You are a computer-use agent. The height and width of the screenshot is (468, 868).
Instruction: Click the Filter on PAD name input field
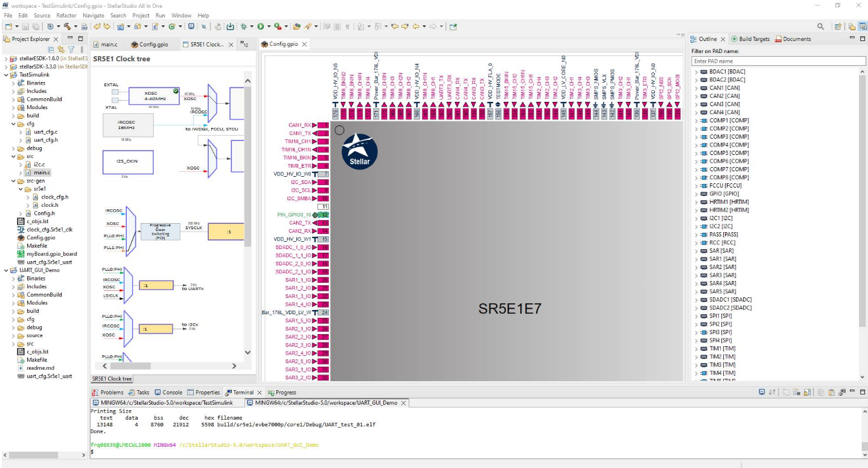pyautogui.click(x=779, y=60)
